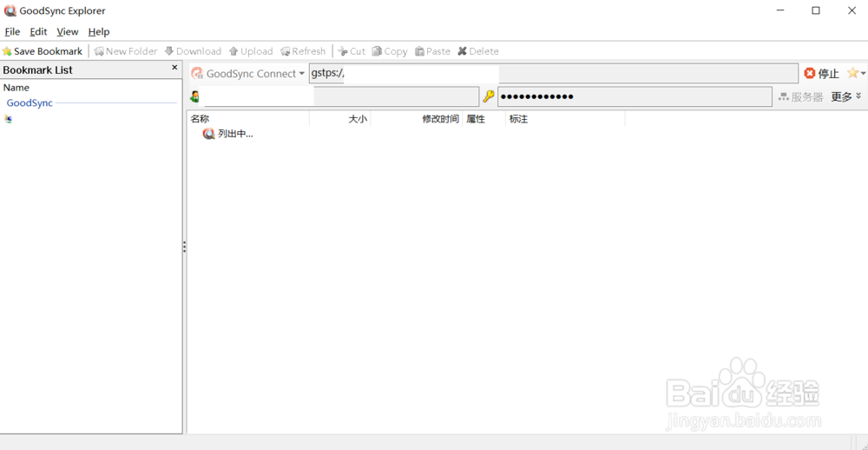Viewport: 868px width, 450px height.
Task: Sort by the 大小 column header
Action: (x=340, y=119)
